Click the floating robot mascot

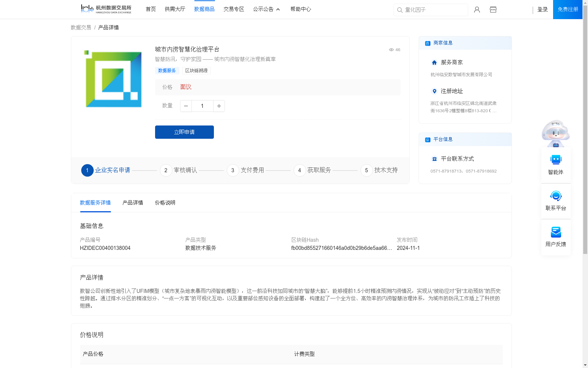click(556, 133)
